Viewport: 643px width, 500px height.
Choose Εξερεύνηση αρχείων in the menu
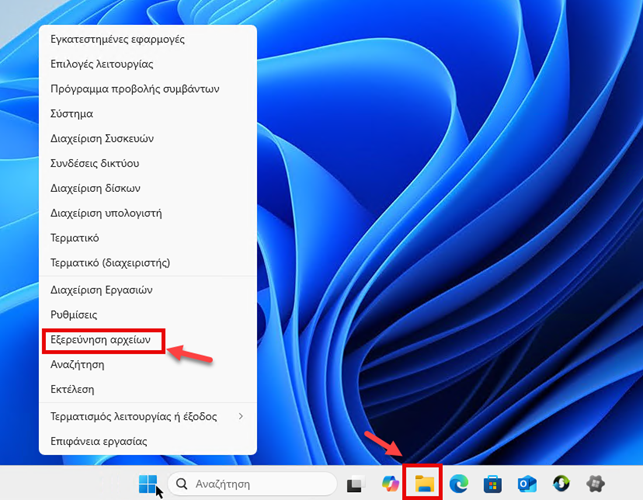pyautogui.click(x=148, y=340)
